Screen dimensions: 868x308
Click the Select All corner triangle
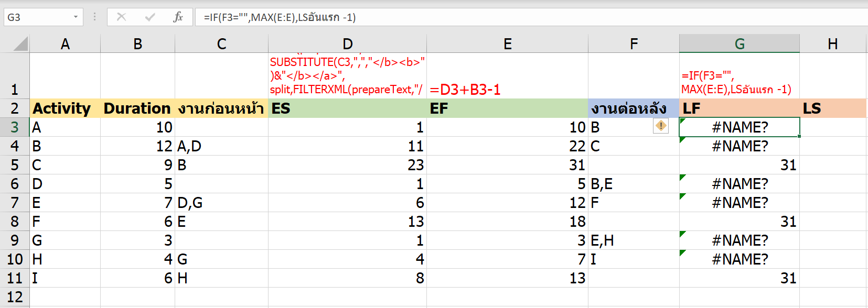[20, 43]
